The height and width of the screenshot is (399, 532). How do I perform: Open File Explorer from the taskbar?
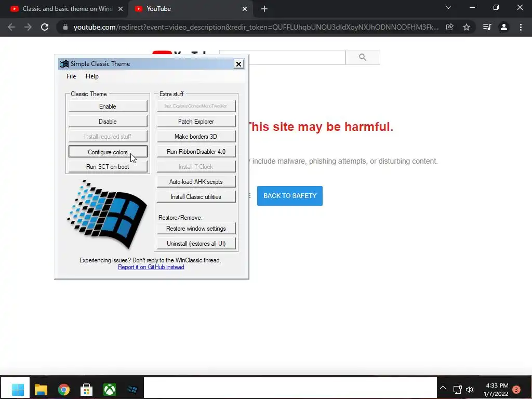[41, 390]
